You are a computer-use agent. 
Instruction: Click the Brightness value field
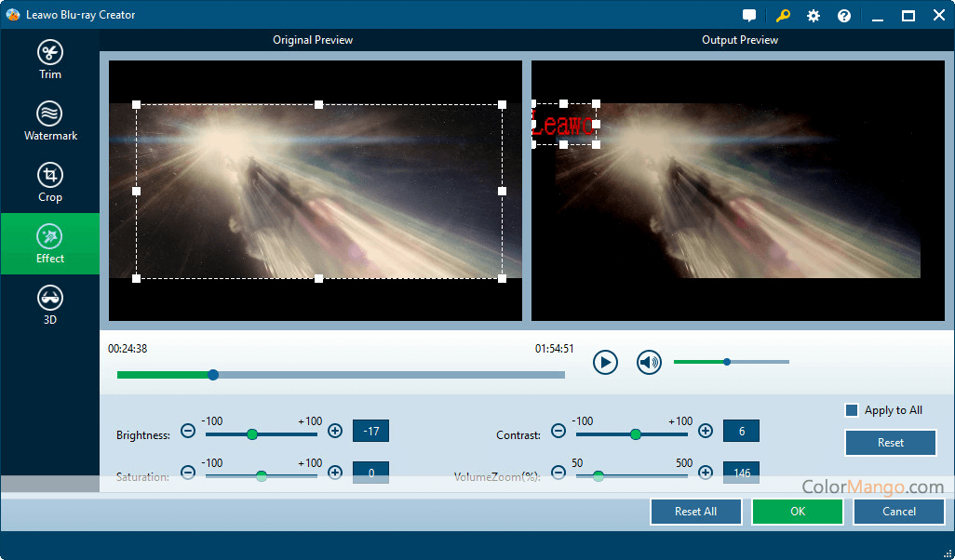point(370,431)
